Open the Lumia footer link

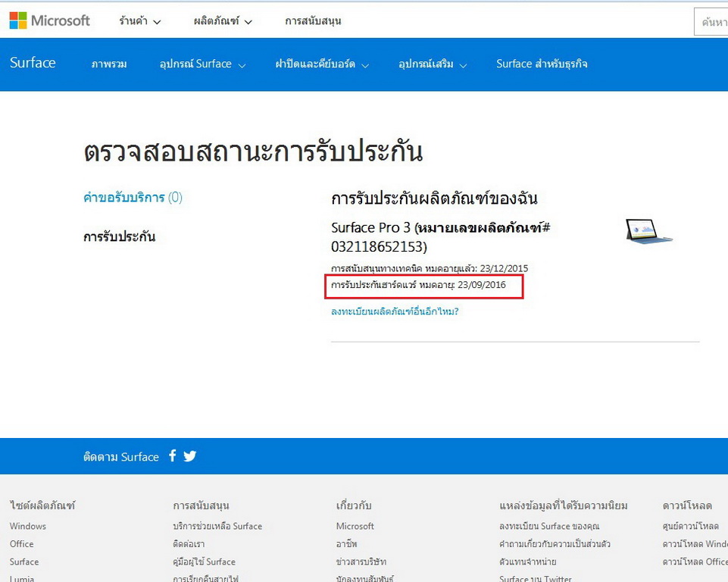tap(22, 578)
